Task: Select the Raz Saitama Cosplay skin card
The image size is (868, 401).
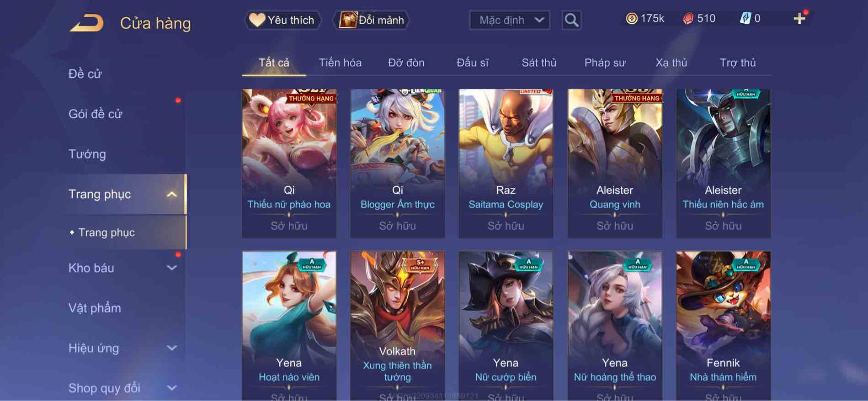Action: coord(506,163)
